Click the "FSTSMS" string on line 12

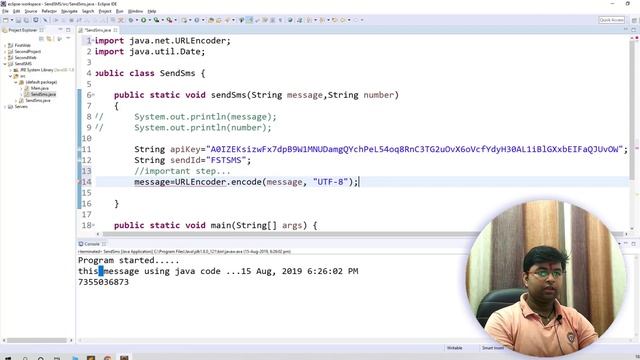[226, 160]
